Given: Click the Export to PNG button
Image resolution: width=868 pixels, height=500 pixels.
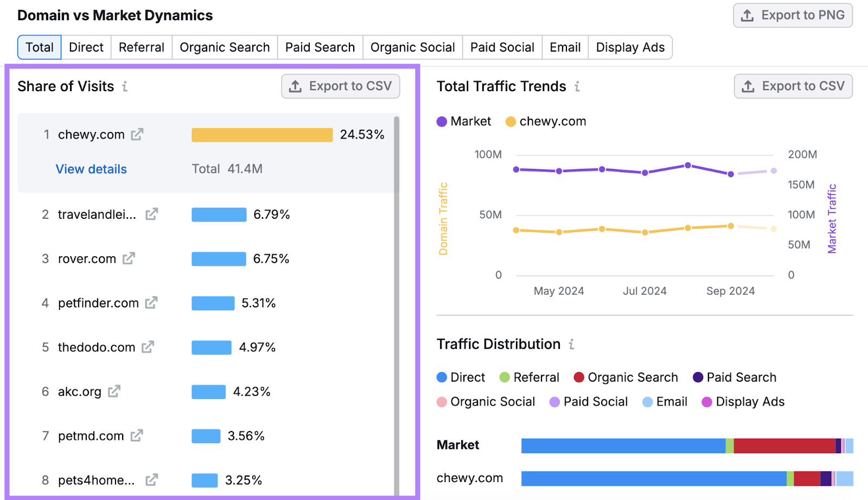Looking at the screenshot, I should tap(792, 15).
